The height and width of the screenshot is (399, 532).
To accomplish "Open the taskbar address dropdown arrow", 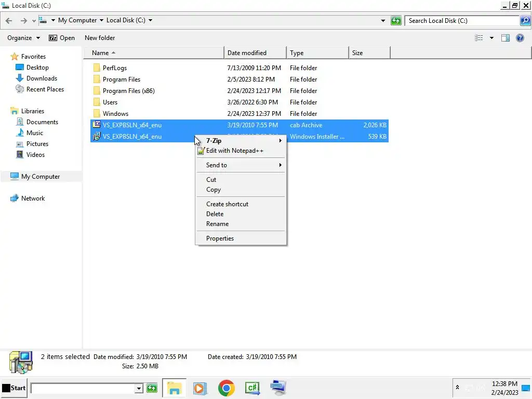I will pyautogui.click(x=139, y=388).
